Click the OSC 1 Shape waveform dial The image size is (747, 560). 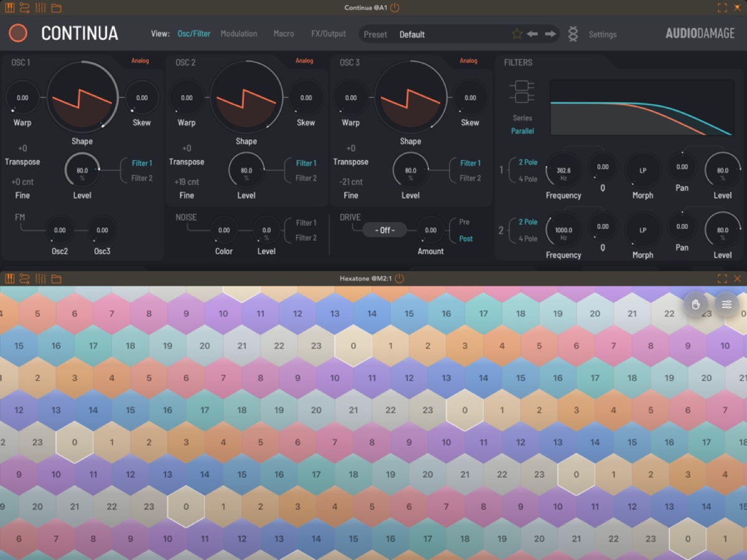(x=82, y=98)
